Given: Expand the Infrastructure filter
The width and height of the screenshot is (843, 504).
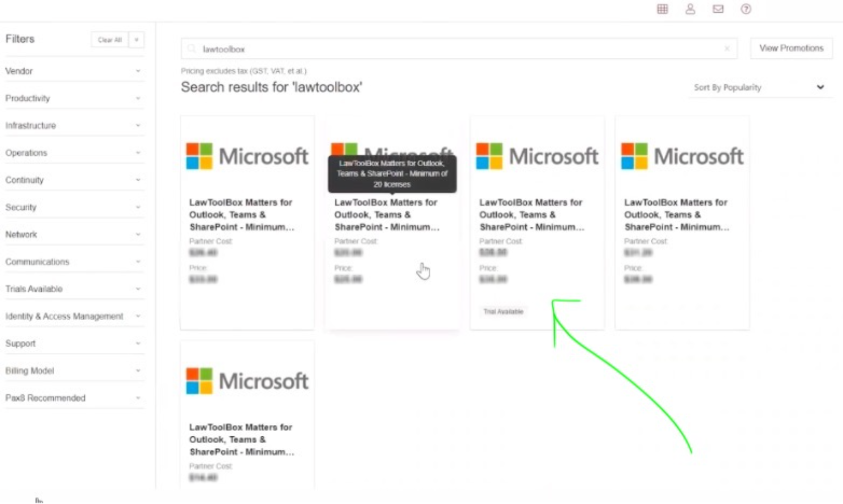Looking at the screenshot, I should pyautogui.click(x=74, y=125).
